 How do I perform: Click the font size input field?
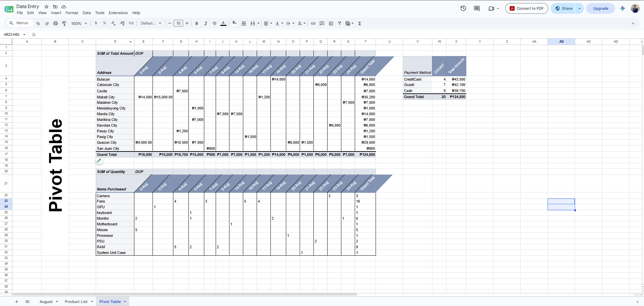(x=178, y=23)
